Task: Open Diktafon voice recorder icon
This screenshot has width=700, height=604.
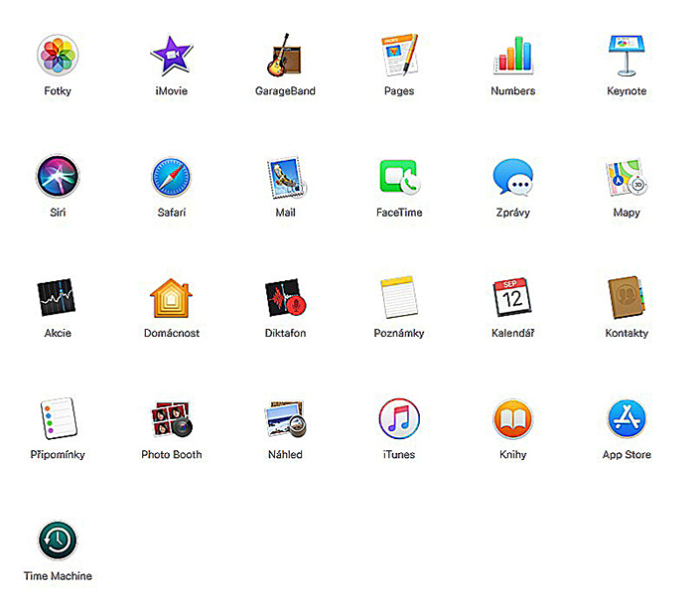Action: click(285, 298)
